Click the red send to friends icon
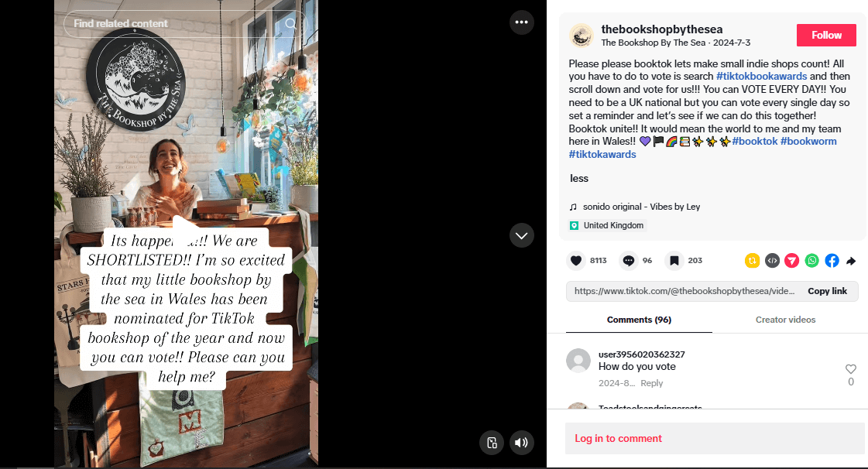Screen dimensions: 868x469 point(792,261)
